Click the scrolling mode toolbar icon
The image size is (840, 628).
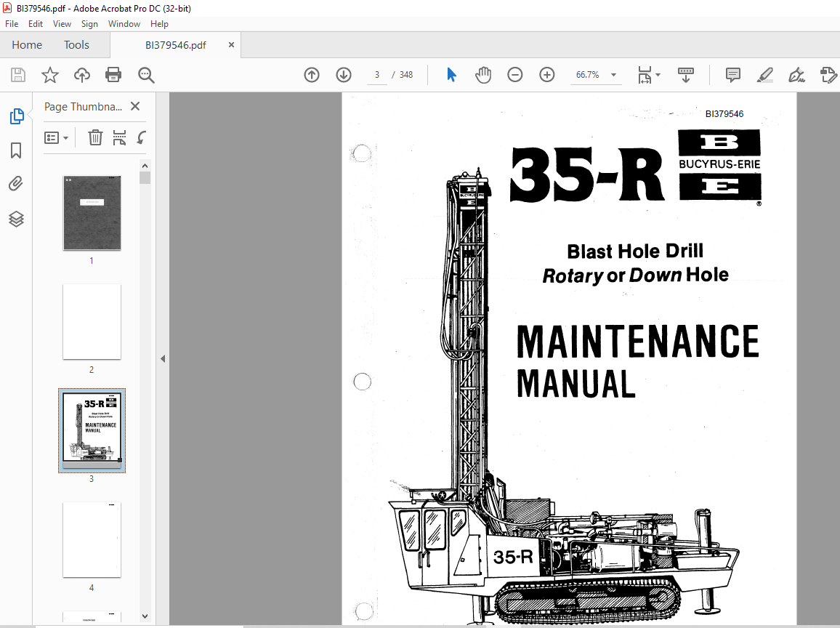tap(686, 75)
